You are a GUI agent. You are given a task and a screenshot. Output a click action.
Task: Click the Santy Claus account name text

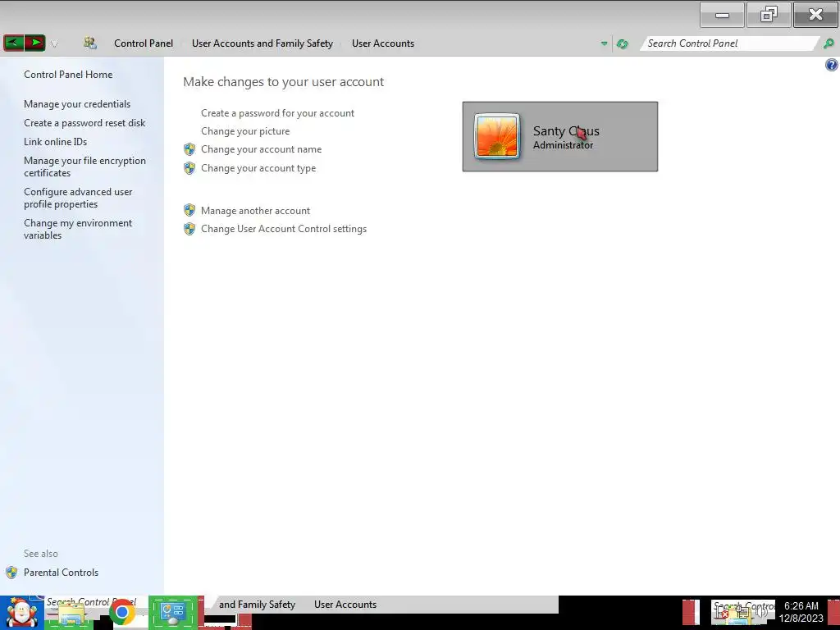point(566,130)
